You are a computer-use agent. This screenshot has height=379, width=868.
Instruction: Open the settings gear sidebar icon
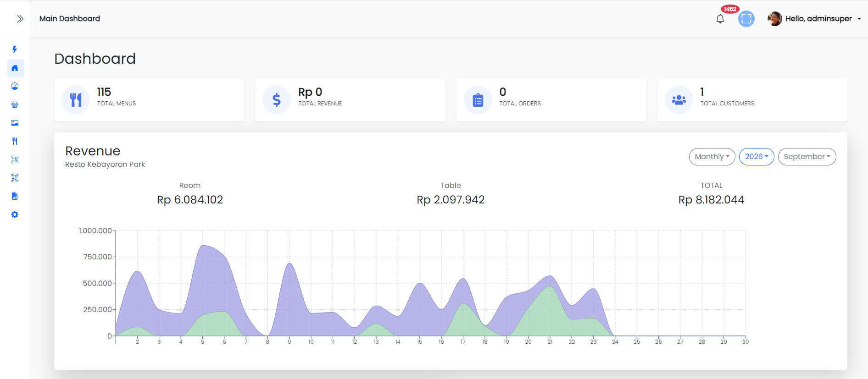(15, 214)
